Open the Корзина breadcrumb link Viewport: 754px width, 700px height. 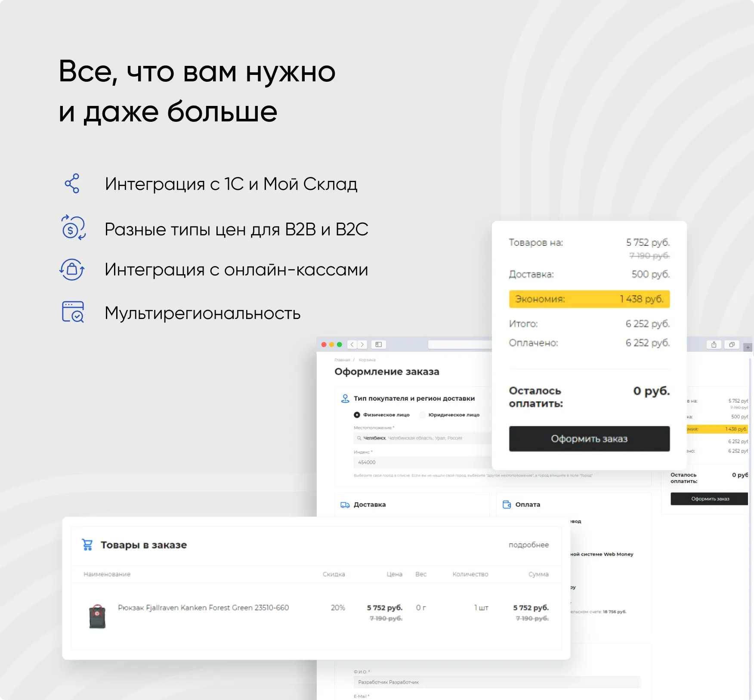click(x=367, y=360)
